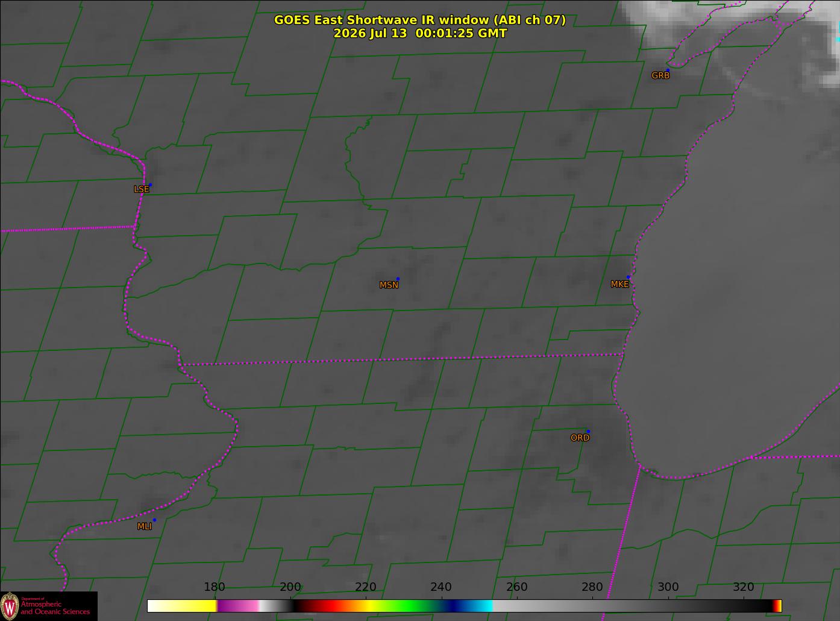This screenshot has width=840, height=621.
Task: Click the 300 label on the color scale
Action: (x=668, y=587)
